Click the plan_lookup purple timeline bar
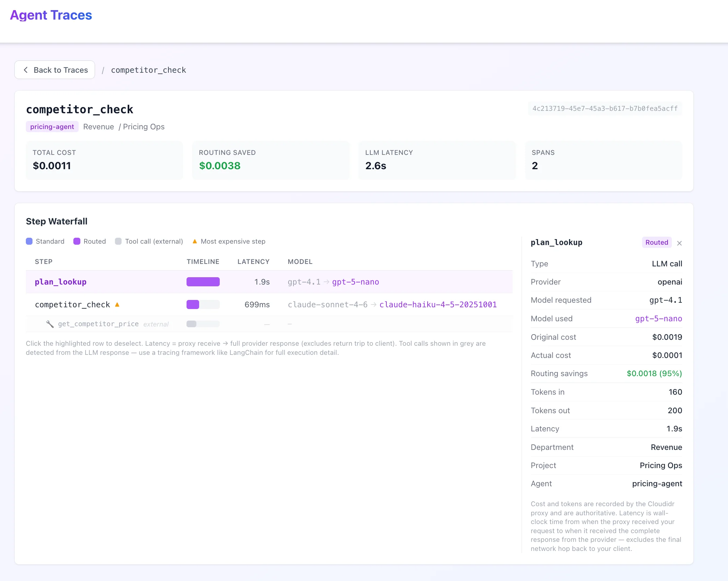This screenshot has width=728, height=581. 203,282
